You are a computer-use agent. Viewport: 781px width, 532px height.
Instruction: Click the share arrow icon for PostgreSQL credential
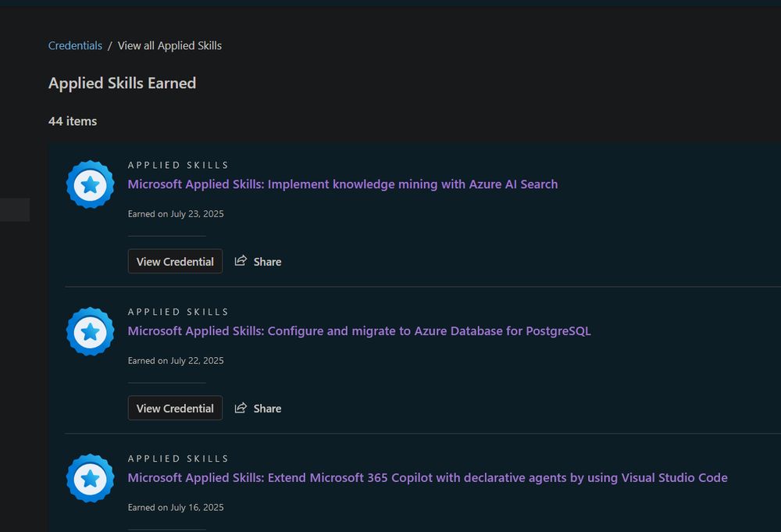241,408
